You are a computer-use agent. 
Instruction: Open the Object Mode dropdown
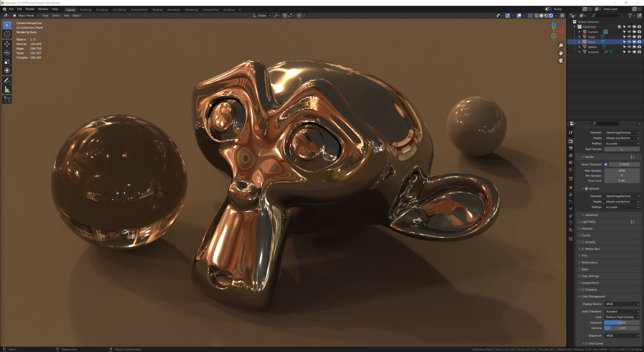(26, 16)
